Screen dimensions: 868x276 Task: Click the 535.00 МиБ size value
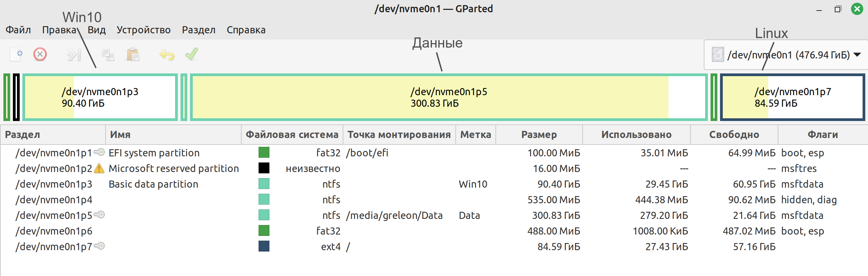[x=554, y=200]
